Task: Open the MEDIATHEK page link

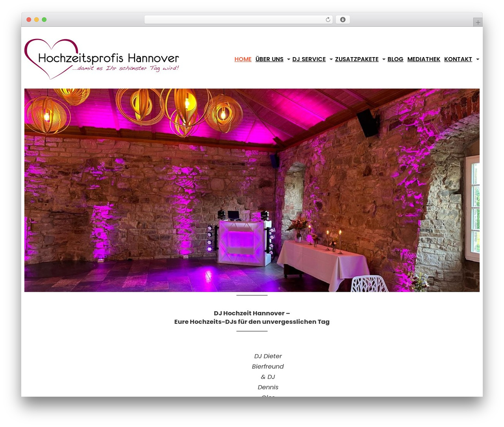Action: [424, 59]
